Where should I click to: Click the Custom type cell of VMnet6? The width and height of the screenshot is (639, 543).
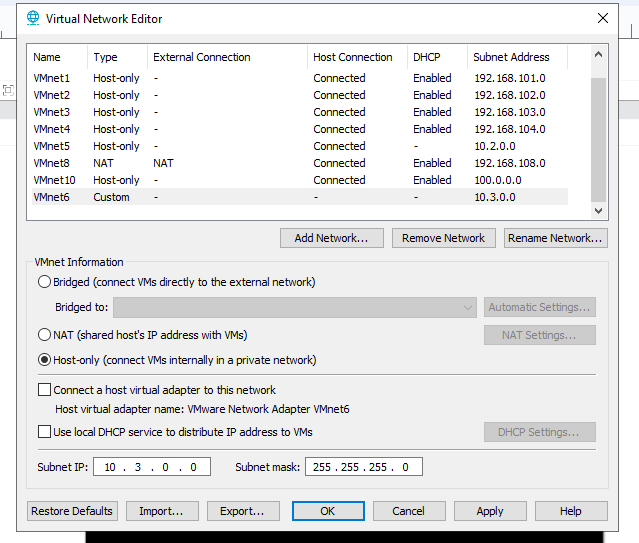(x=111, y=197)
